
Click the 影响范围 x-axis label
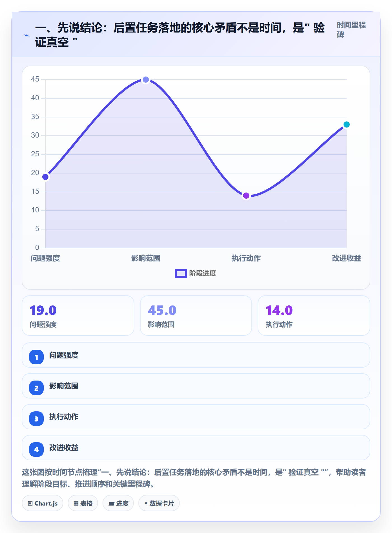146,258
